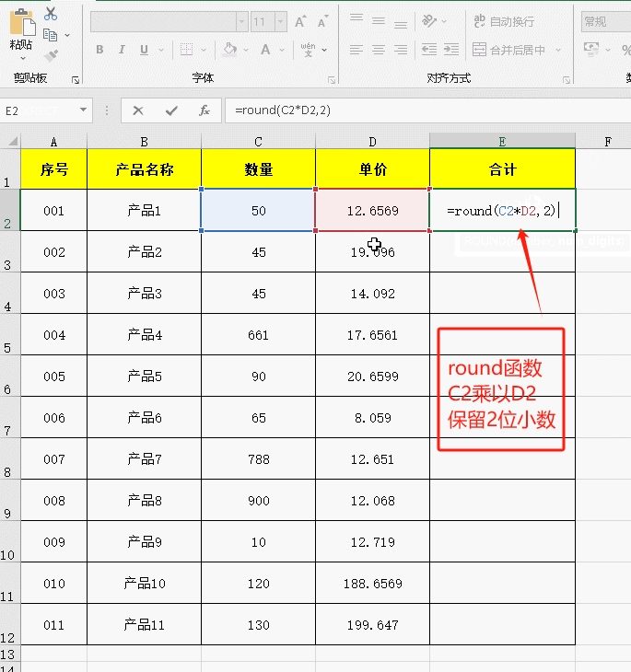Screen dimensions: 631x672
Task: Click the Cut scissors icon
Action: (x=51, y=14)
